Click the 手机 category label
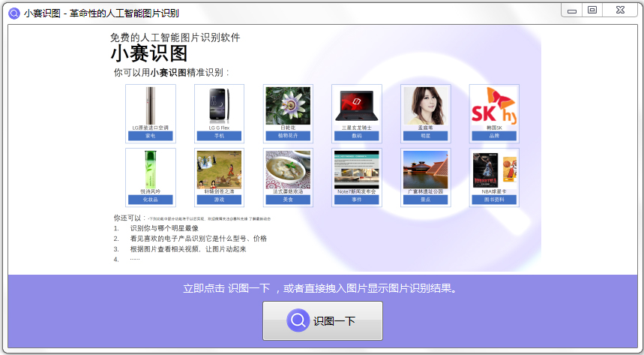The height and width of the screenshot is (355, 644). click(x=220, y=136)
